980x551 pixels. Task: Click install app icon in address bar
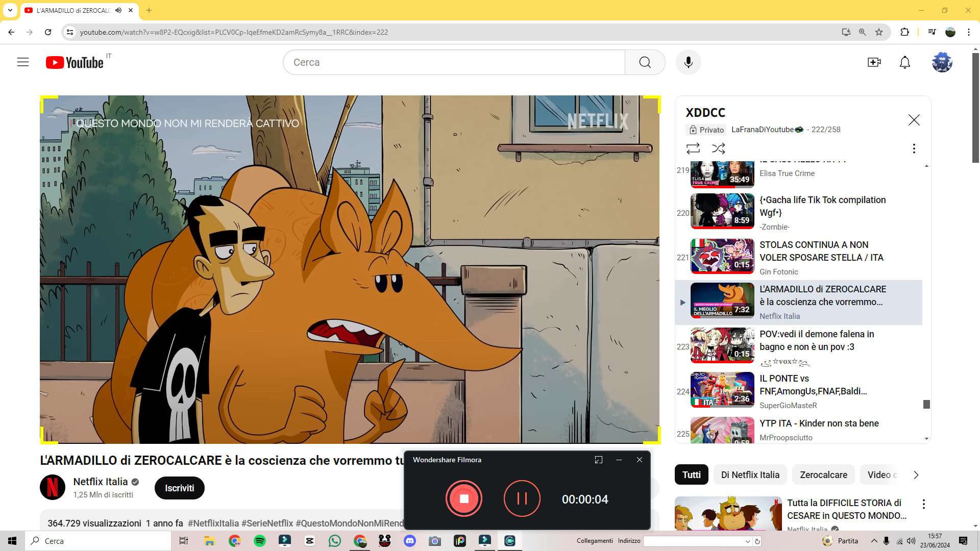click(846, 32)
